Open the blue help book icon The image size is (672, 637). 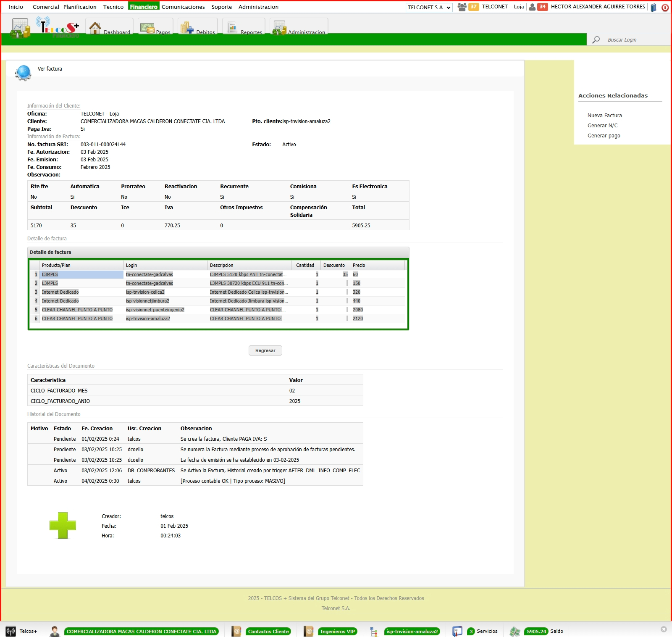coord(654,7)
